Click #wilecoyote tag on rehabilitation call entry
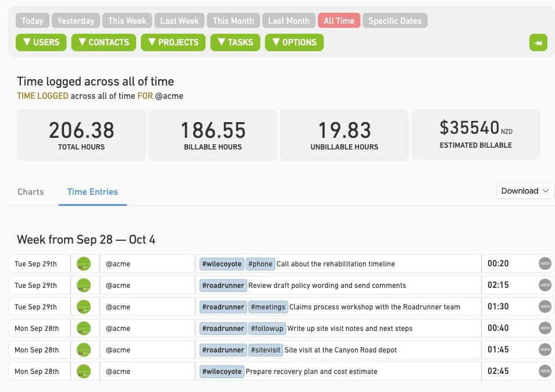Viewport: 555px width, 392px height. pos(222,264)
